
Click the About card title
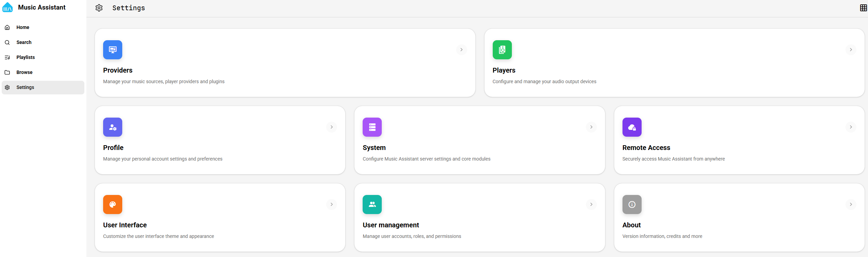point(631,225)
